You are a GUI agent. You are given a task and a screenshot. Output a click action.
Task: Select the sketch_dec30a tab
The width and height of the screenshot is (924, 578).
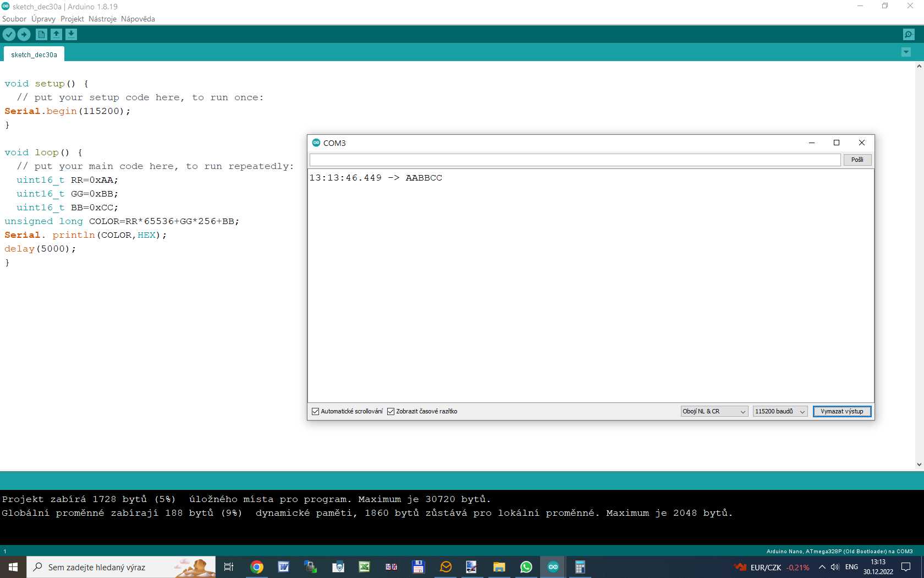(34, 54)
